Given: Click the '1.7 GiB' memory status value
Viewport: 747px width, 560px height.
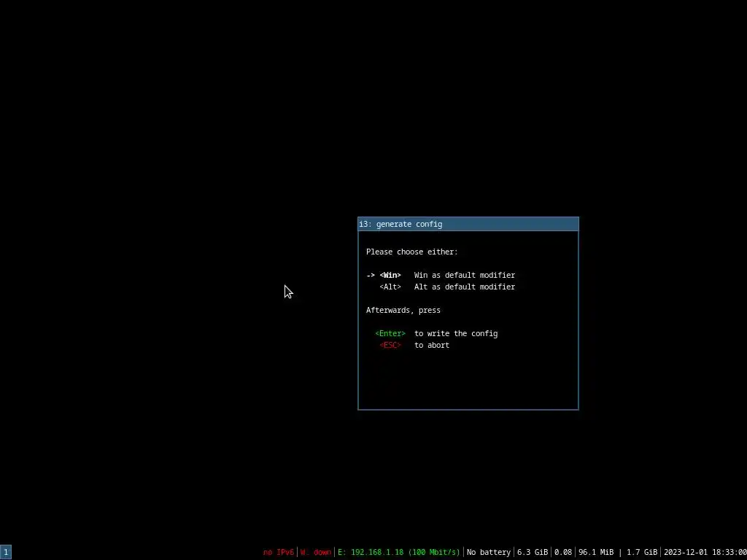Looking at the screenshot, I should tap(642, 553).
